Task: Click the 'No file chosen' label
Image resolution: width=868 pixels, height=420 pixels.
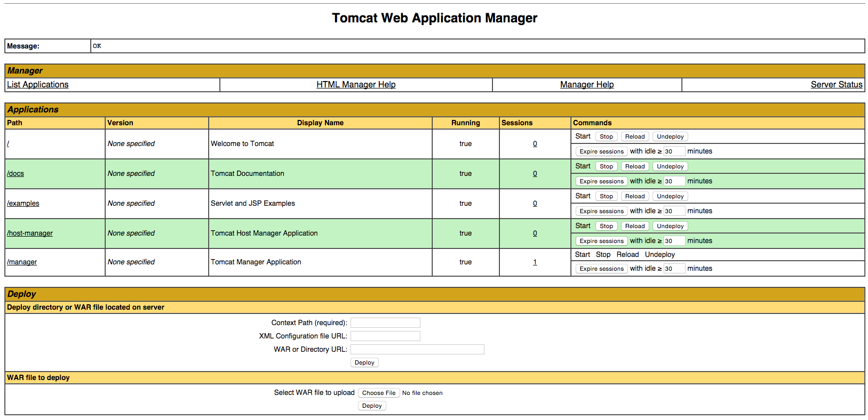Action: [x=423, y=393]
